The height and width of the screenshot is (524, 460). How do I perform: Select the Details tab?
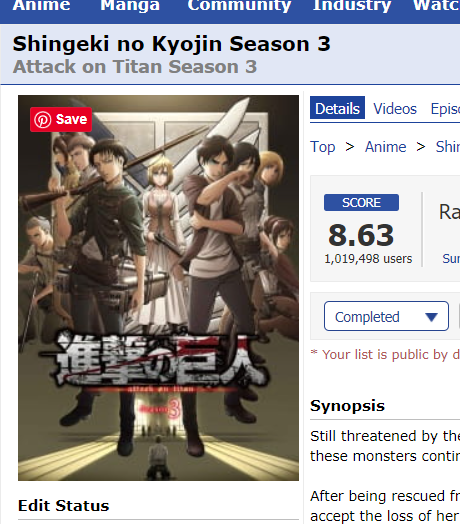click(337, 108)
